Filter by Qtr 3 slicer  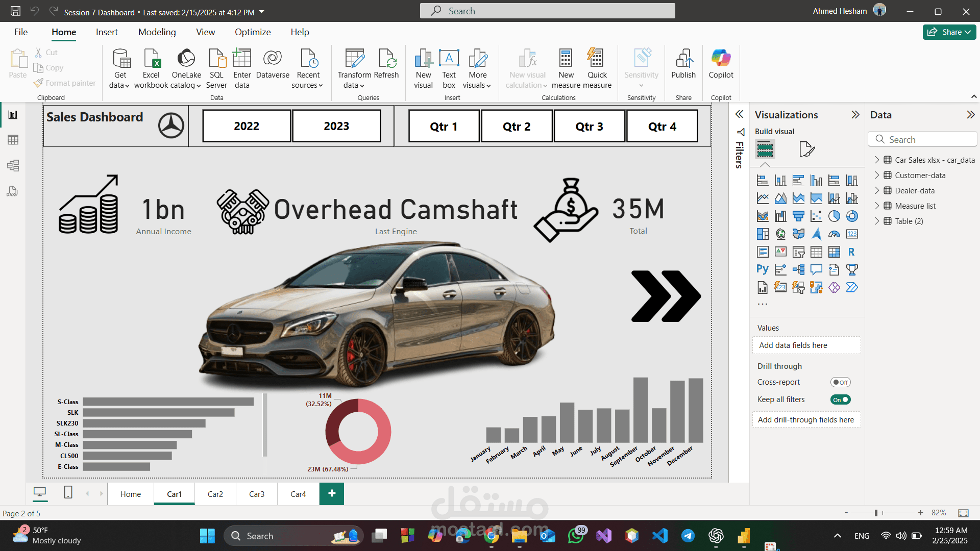(x=590, y=126)
